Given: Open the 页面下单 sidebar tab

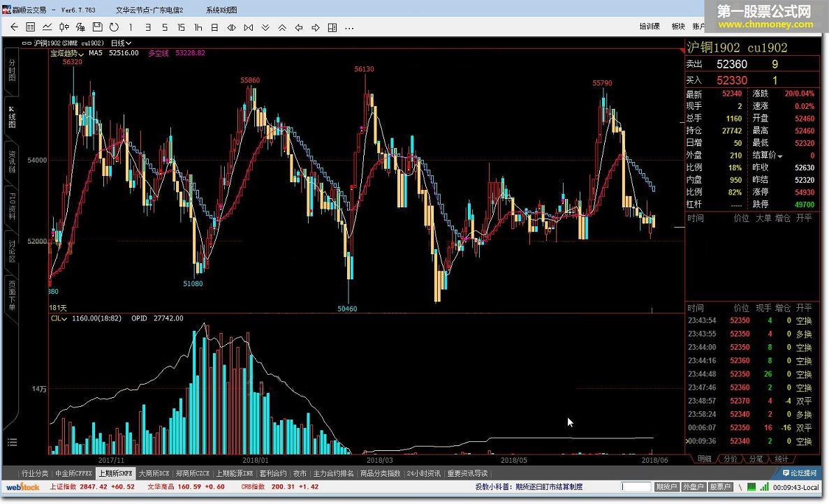Looking at the screenshot, I should click(12, 296).
